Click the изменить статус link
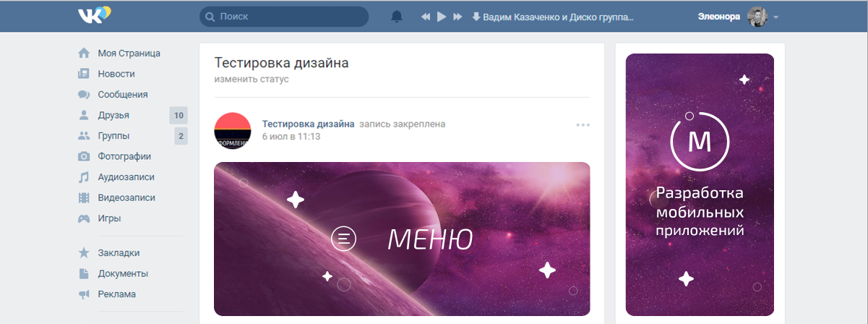The height and width of the screenshot is (324, 868). point(252,79)
